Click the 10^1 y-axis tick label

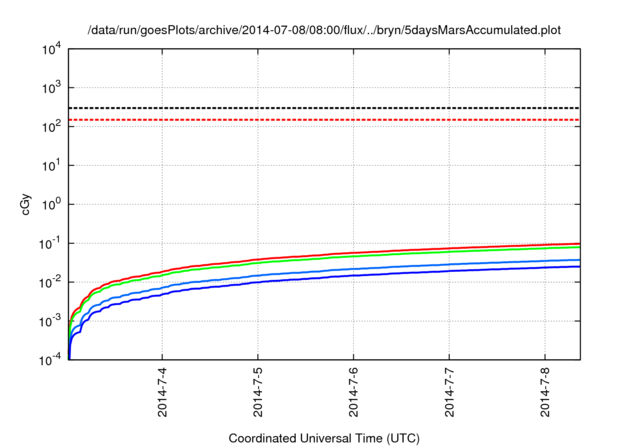(x=52, y=165)
